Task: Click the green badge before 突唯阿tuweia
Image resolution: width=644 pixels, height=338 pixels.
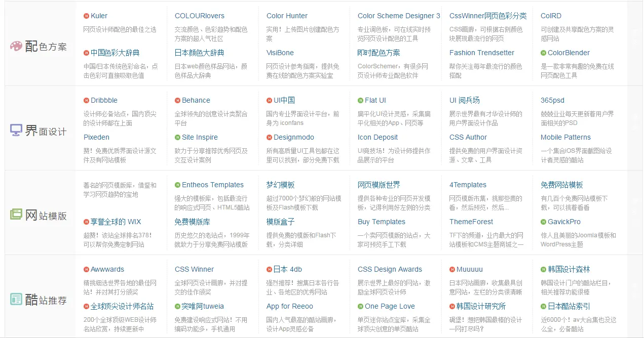Action: click(177, 306)
